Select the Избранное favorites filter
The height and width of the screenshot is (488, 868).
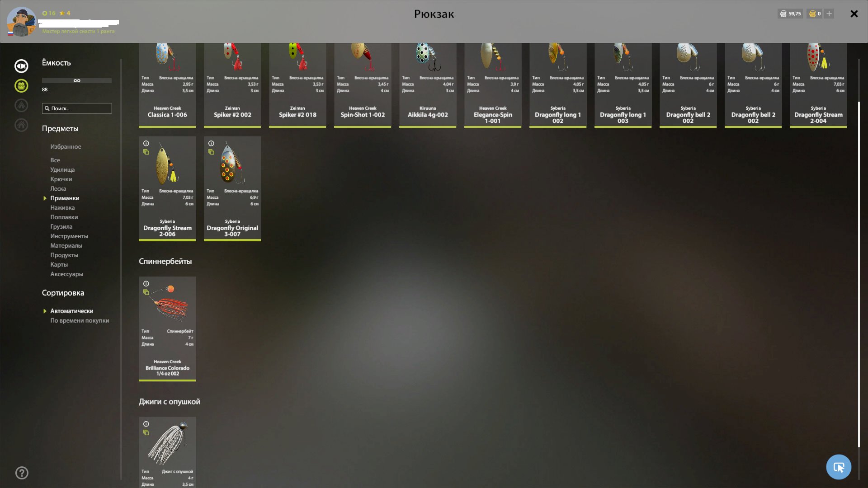pos(66,146)
